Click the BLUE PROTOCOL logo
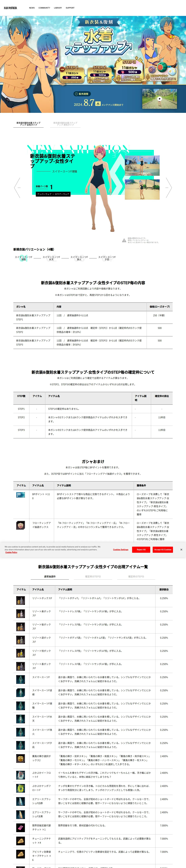The height and width of the screenshot is (868, 186). [x=10, y=8]
